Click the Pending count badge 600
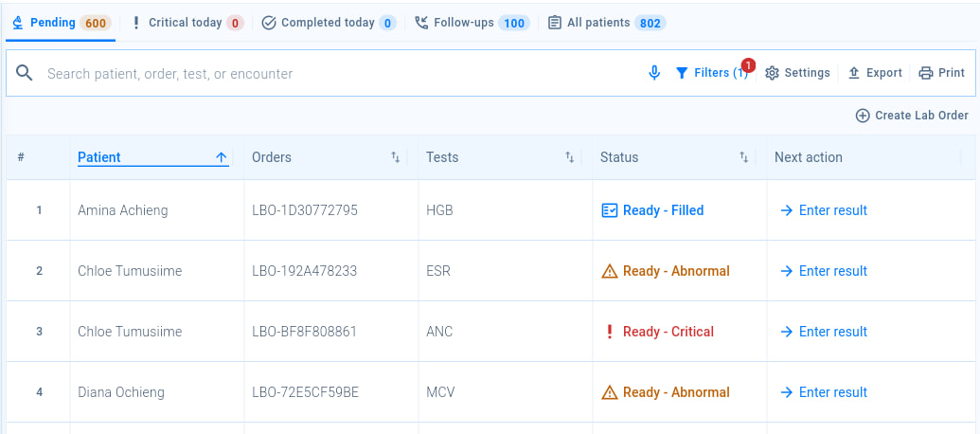 (96, 23)
